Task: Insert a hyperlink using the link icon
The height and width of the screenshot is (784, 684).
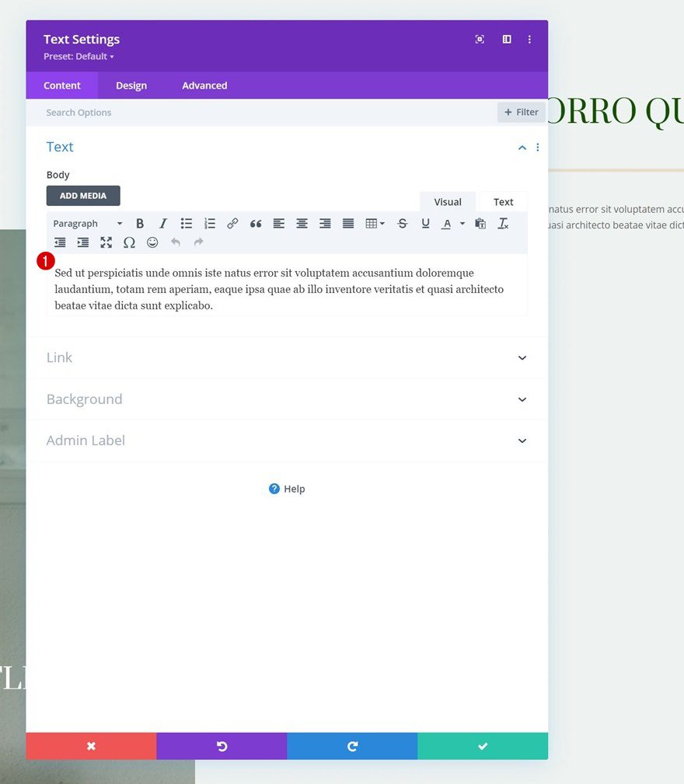Action: (x=232, y=223)
